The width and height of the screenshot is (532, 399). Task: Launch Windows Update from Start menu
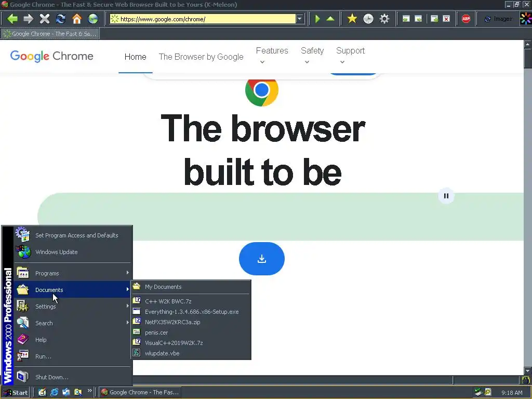click(x=73, y=252)
